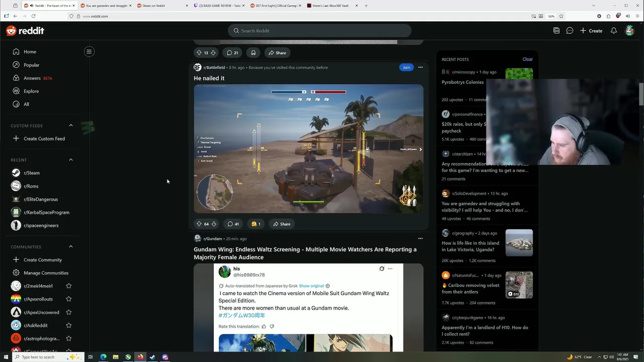Screen dimensions: 644x362
Task: Open the Lake Victoria island post thumbnail
Action: click(519, 243)
